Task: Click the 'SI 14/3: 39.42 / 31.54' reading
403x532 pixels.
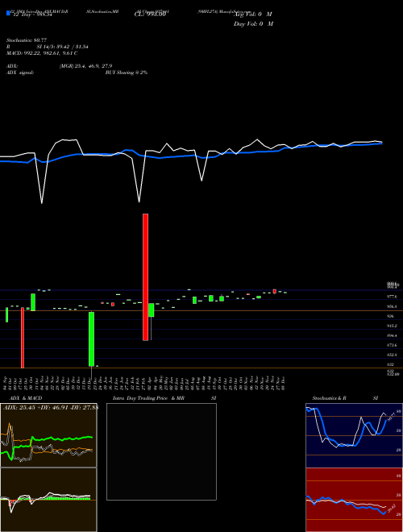Action: pos(62,47)
